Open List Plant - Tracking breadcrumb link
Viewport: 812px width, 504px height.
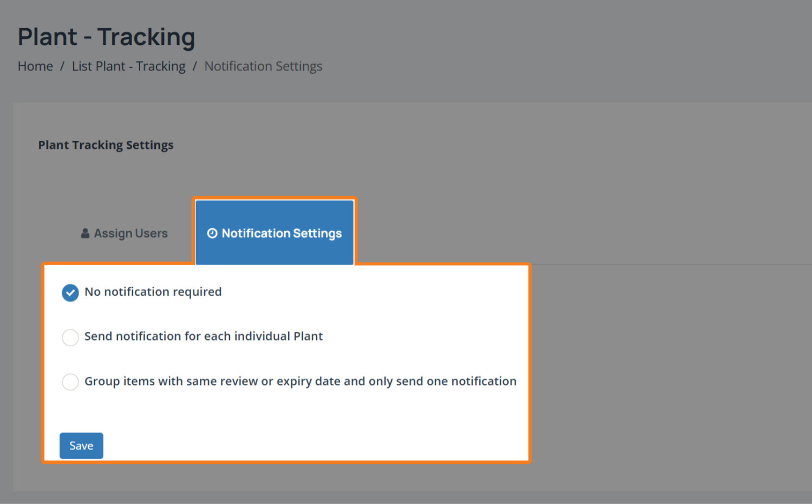128,66
